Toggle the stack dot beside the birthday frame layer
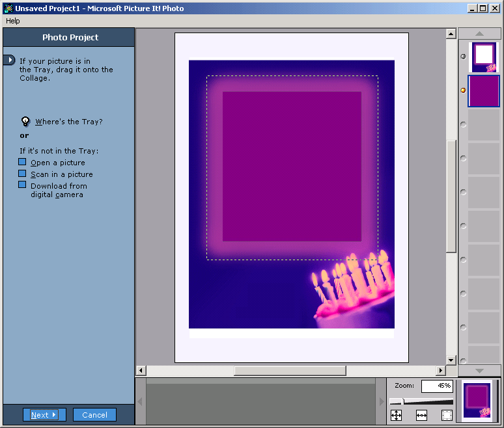 463,56
